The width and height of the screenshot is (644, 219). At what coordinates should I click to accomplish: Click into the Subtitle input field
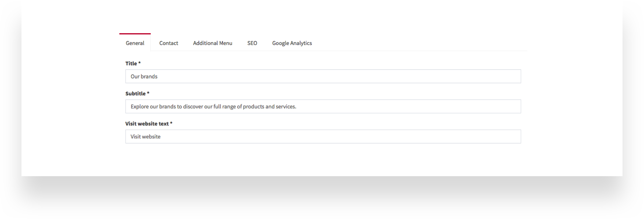376,107
